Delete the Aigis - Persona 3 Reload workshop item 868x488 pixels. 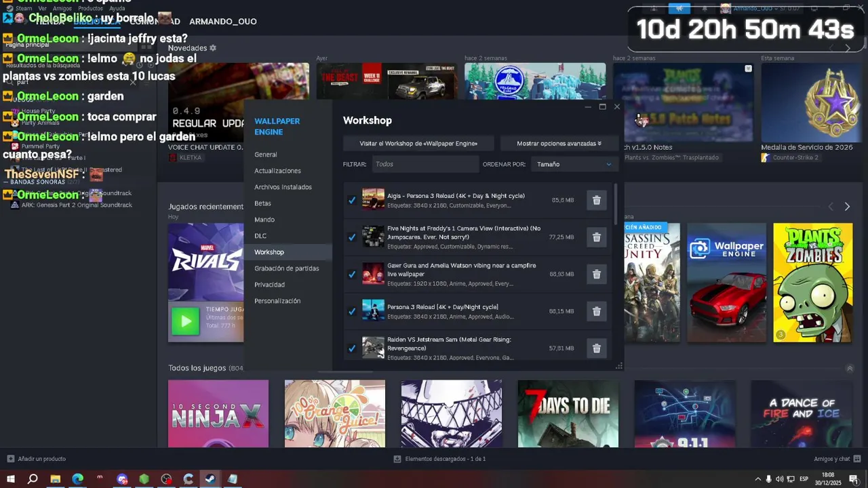click(597, 201)
